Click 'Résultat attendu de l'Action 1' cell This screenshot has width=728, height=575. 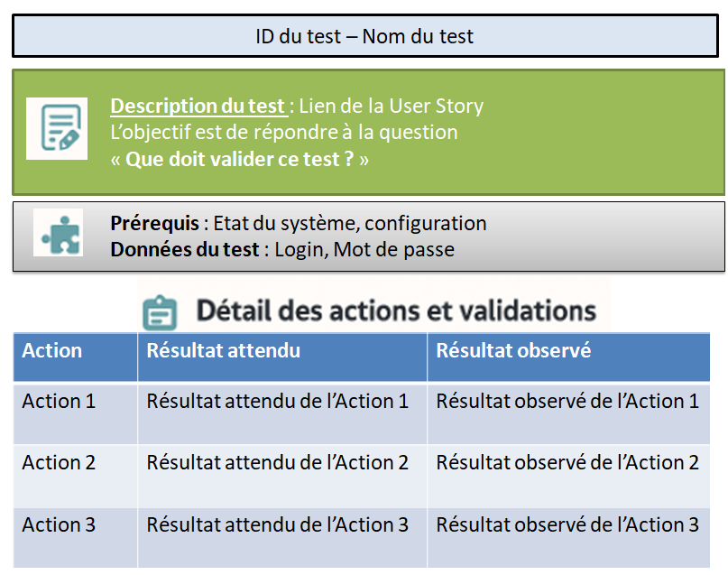pos(282,413)
